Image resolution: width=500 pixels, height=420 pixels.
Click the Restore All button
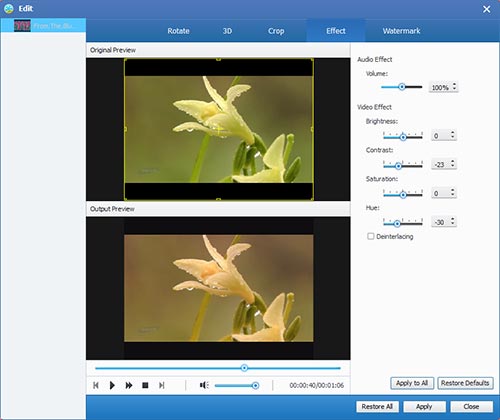pyautogui.click(x=377, y=407)
